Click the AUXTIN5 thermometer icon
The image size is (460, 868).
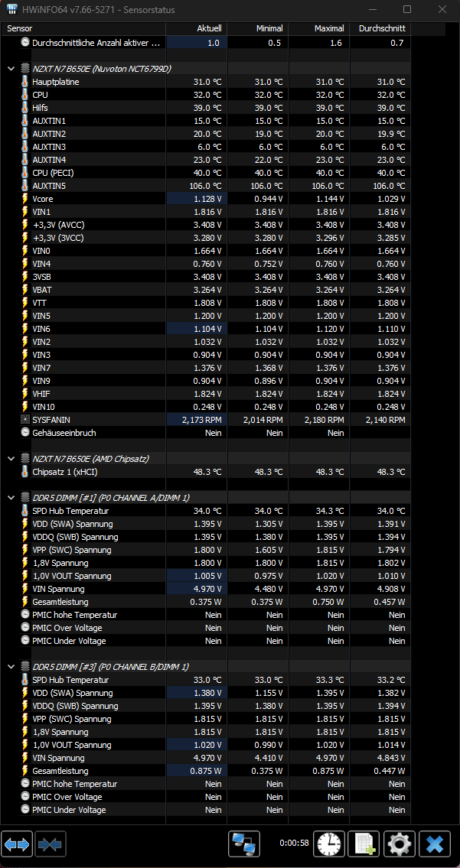point(25,186)
